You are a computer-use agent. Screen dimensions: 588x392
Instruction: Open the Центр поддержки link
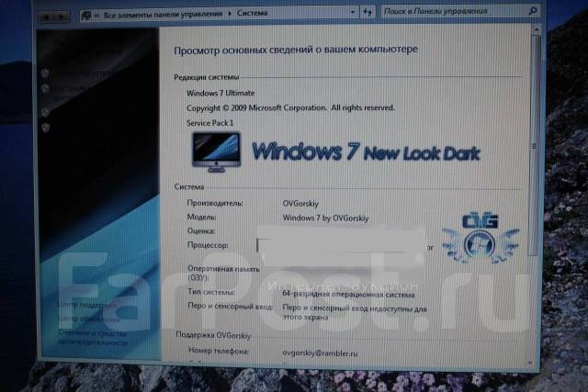click(x=86, y=305)
